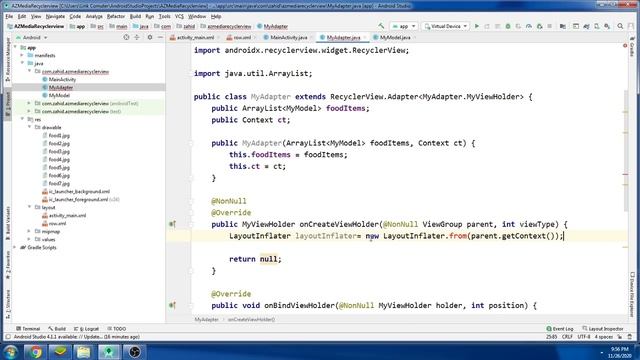The image size is (640, 360).
Task: Click the read-only lock icon in status bar
Action: [x=620, y=337]
